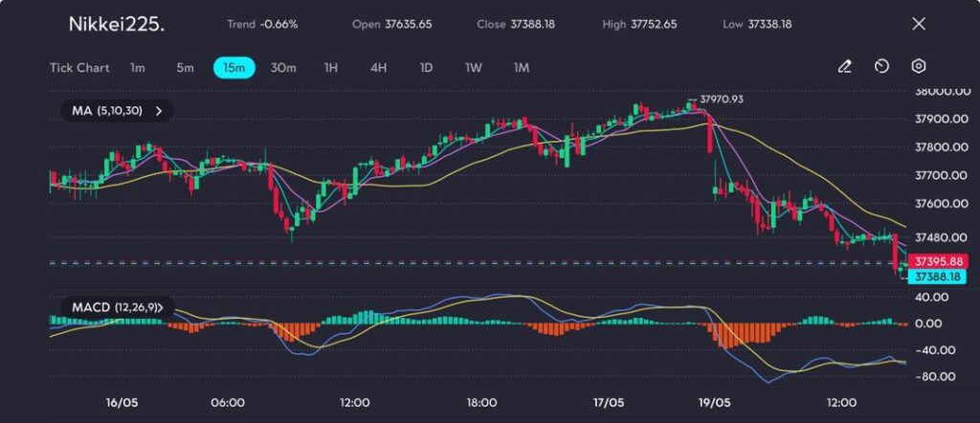
Task: Open chart settings hexagon icon
Action: point(919,67)
